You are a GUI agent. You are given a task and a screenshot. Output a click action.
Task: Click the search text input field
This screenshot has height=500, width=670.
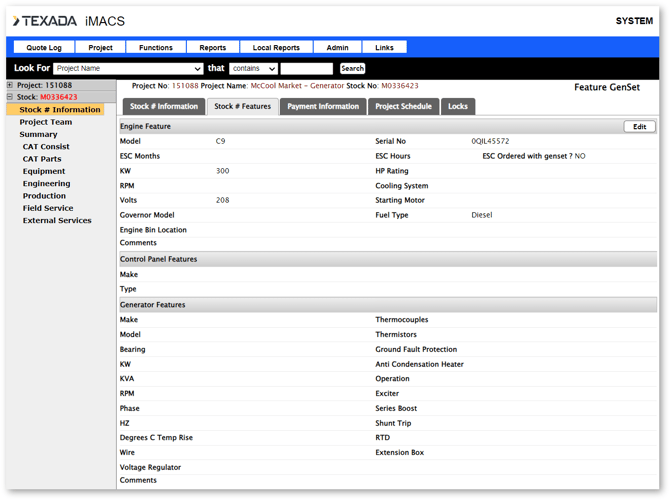[x=307, y=68]
